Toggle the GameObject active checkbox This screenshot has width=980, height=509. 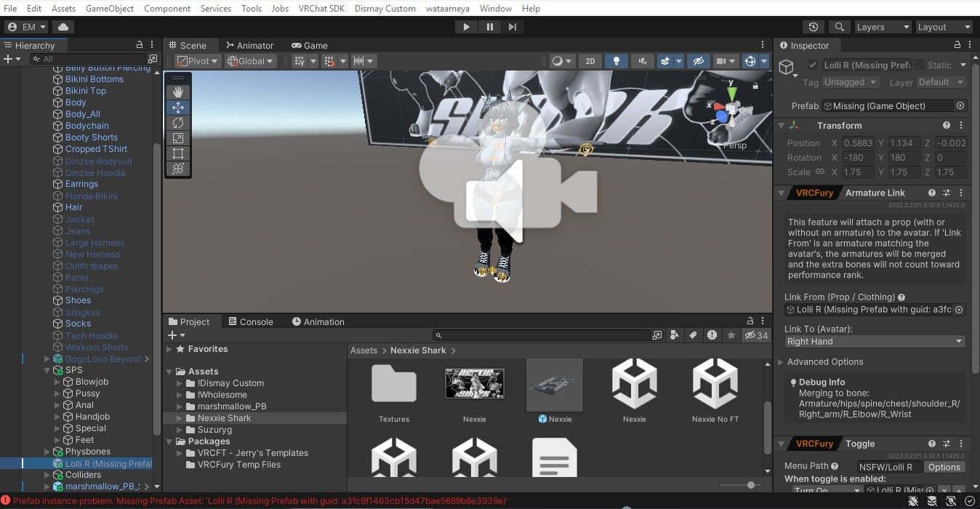point(813,65)
